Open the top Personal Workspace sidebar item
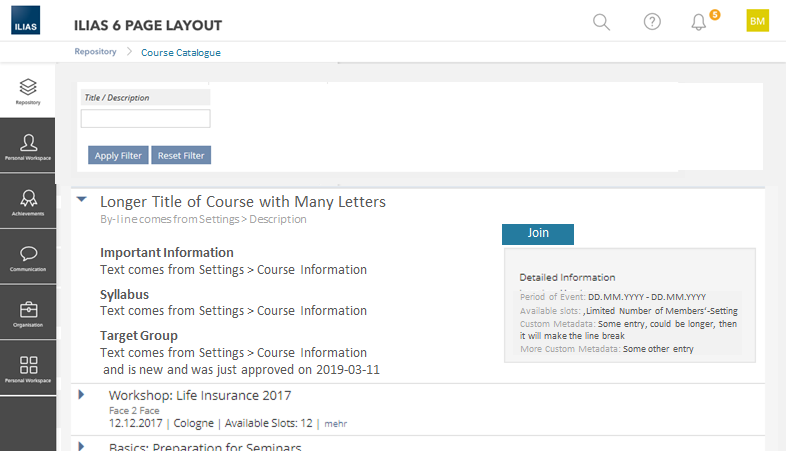The width and height of the screenshot is (786, 451). tap(28, 147)
